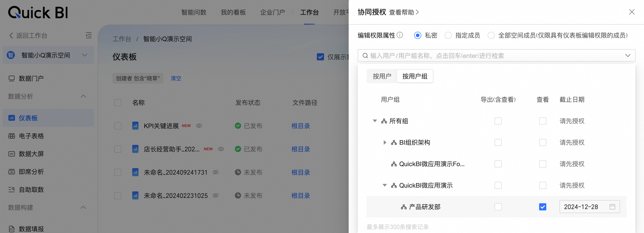Open the 我的看板 menu
This screenshot has height=233, width=644.
(x=233, y=12)
